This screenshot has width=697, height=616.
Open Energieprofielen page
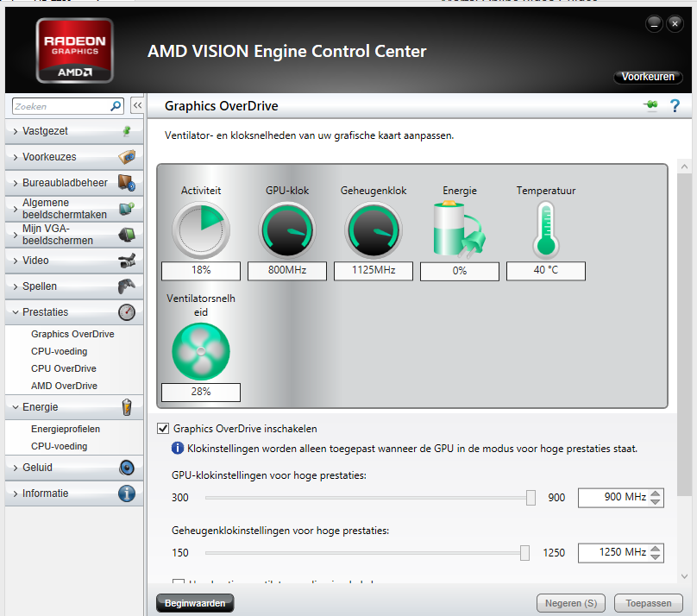pyautogui.click(x=66, y=429)
